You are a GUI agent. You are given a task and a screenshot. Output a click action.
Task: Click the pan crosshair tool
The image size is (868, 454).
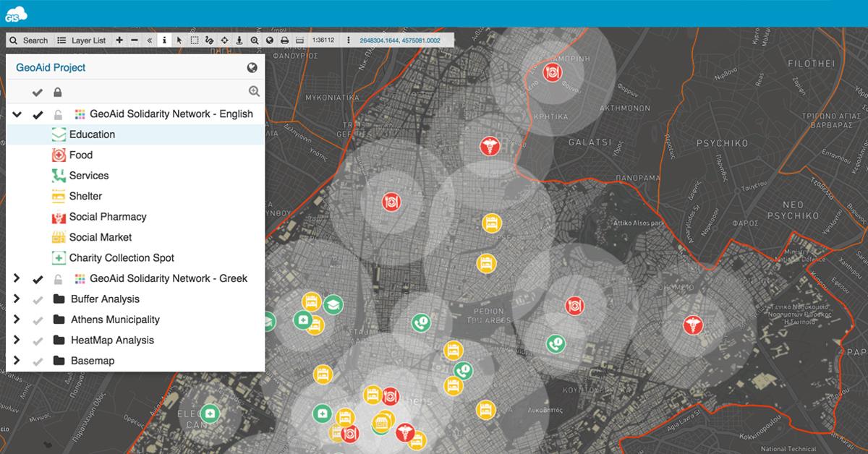(x=224, y=40)
